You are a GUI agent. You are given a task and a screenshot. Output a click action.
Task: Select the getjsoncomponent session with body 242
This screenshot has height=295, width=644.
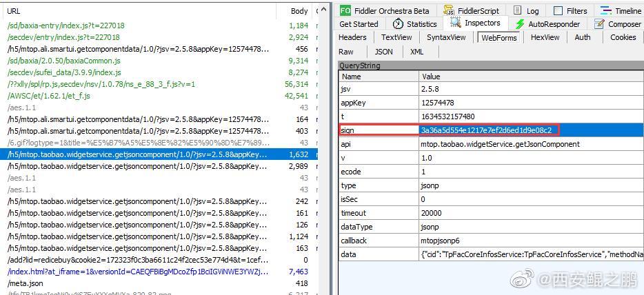159,201
